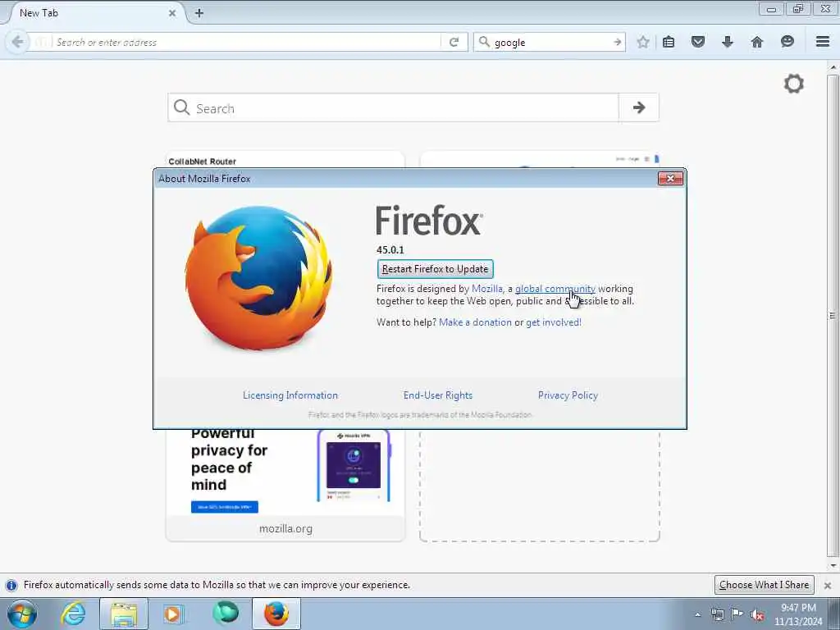Click the Firefox version 45.0.1 text
The width and height of the screenshot is (840, 630).
coord(390,250)
